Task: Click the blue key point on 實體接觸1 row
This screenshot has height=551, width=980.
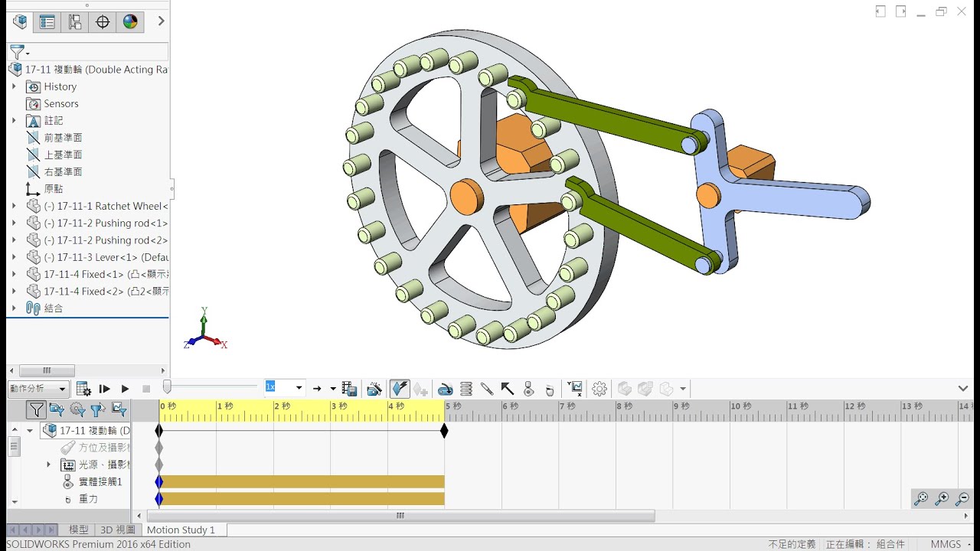Action: pos(159,481)
